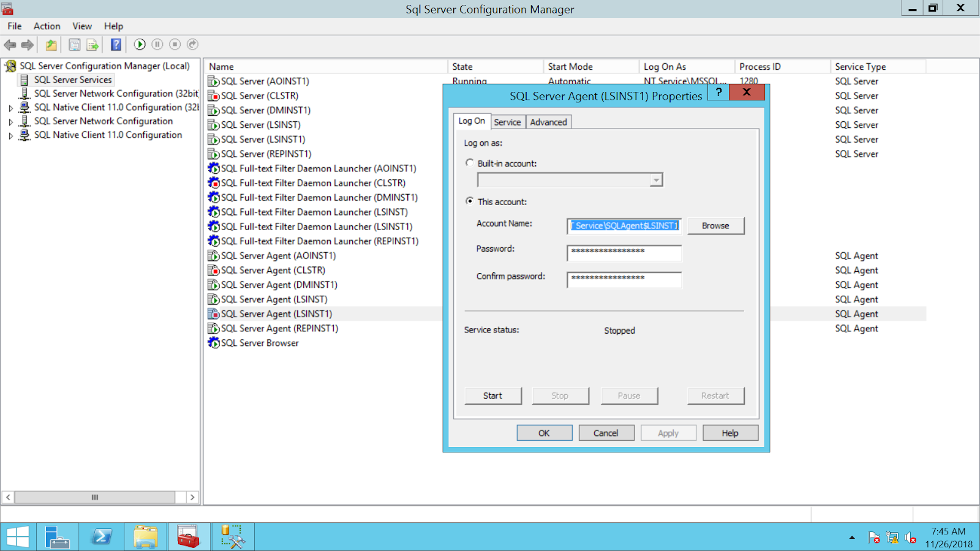This screenshot has width=980, height=551.
Task: Click the left pane scrollbar right arrow
Action: tap(192, 497)
